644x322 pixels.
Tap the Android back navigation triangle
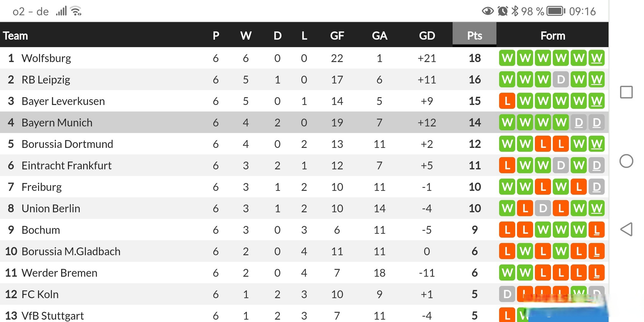626,229
